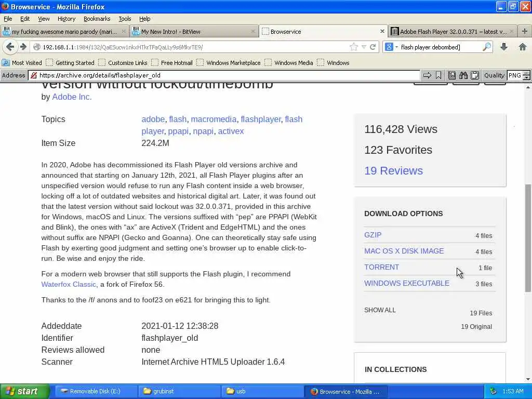Open the URL history dropdown arrow
The width and height of the screenshot is (532, 399).
click(364, 47)
